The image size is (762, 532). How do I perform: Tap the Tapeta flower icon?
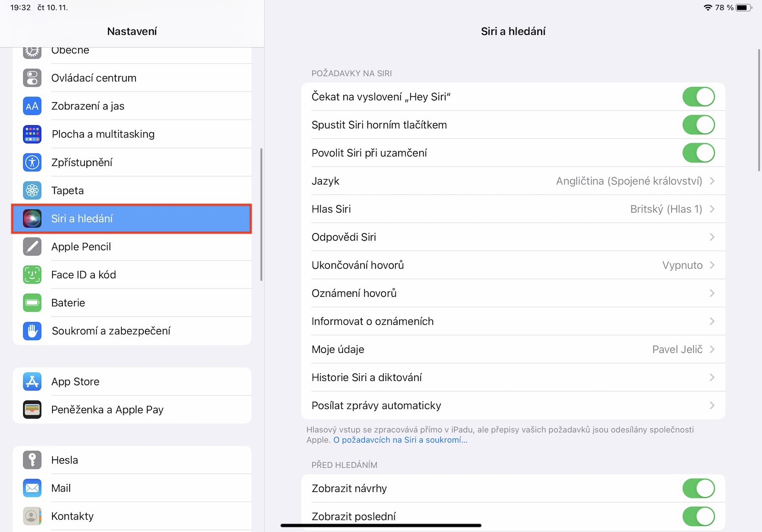point(32,190)
